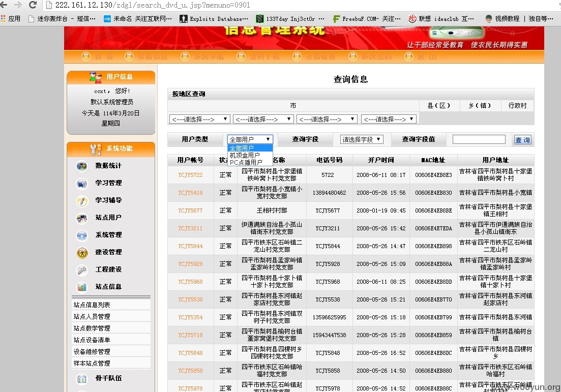Open user account YCJY5858

190,371
